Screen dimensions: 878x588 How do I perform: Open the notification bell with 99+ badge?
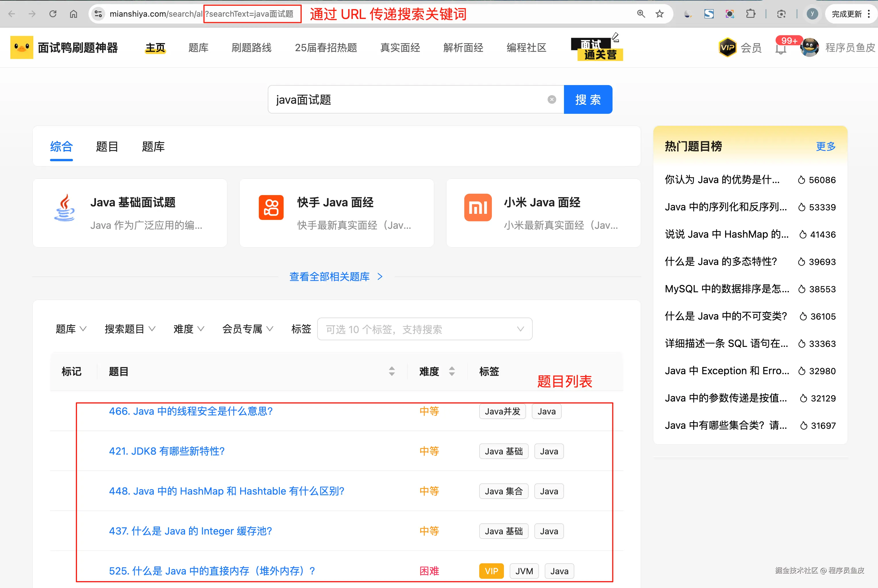pyautogui.click(x=781, y=48)
